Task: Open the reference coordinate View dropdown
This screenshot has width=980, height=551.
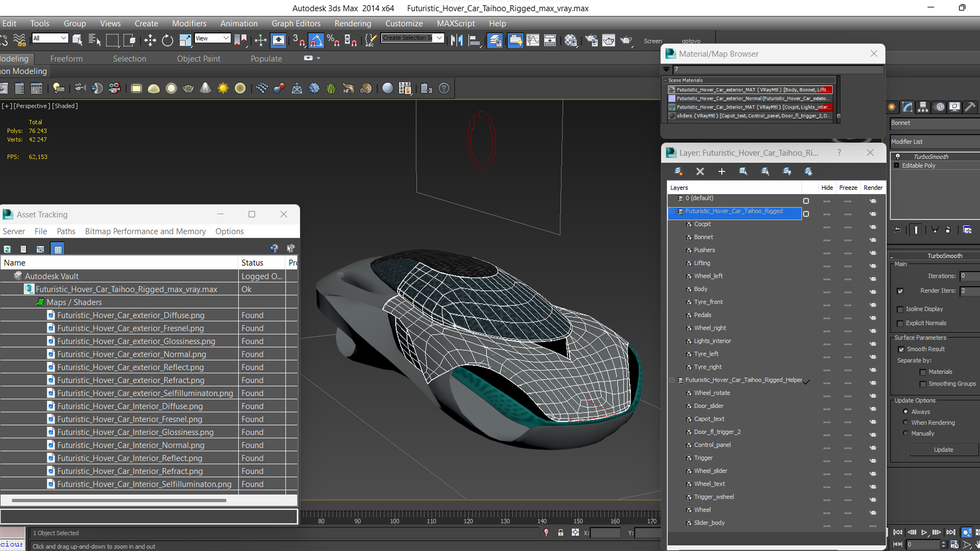Action: click(212, 38)
